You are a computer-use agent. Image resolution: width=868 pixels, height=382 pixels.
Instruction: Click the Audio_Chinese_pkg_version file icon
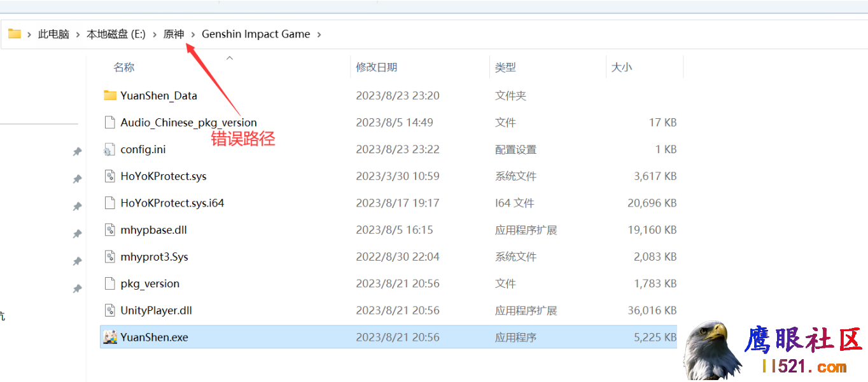[110, 122]
